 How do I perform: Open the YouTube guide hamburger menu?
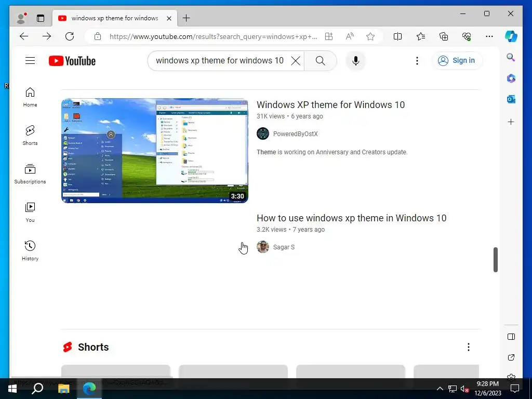(30, 61)
